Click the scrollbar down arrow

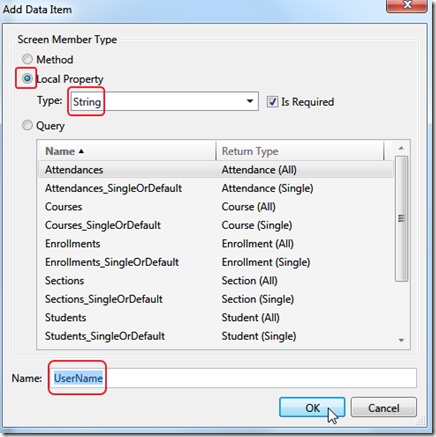pyautogui.click(x=401, y=340)
